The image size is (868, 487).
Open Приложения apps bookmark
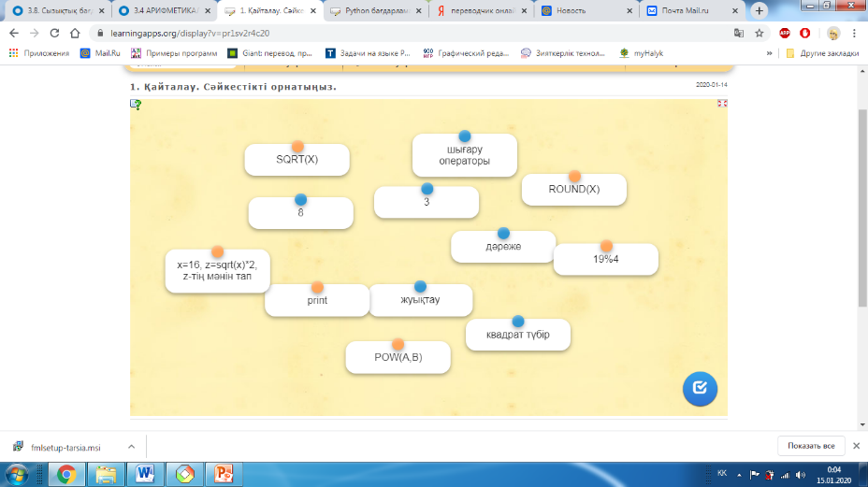click(38, 53)
